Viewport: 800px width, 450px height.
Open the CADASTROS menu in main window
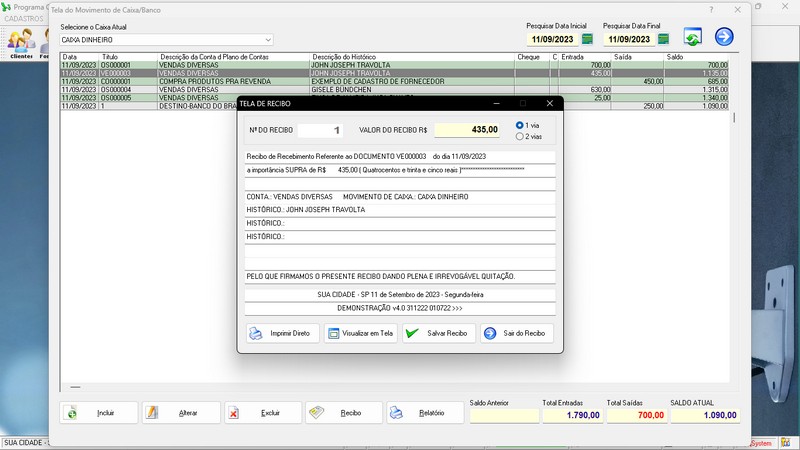[x=24, y=19]
